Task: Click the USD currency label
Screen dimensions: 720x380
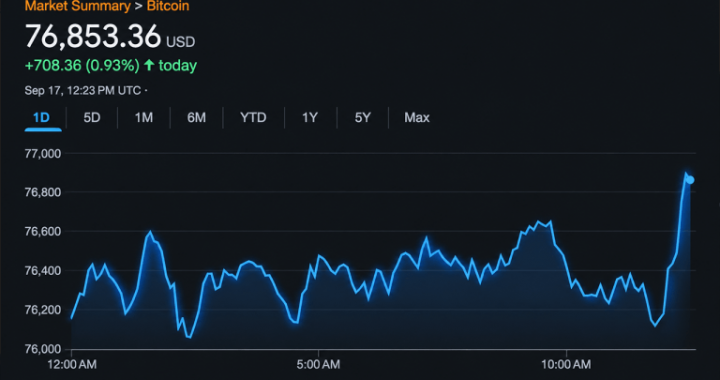Action: tap(180, 42)
